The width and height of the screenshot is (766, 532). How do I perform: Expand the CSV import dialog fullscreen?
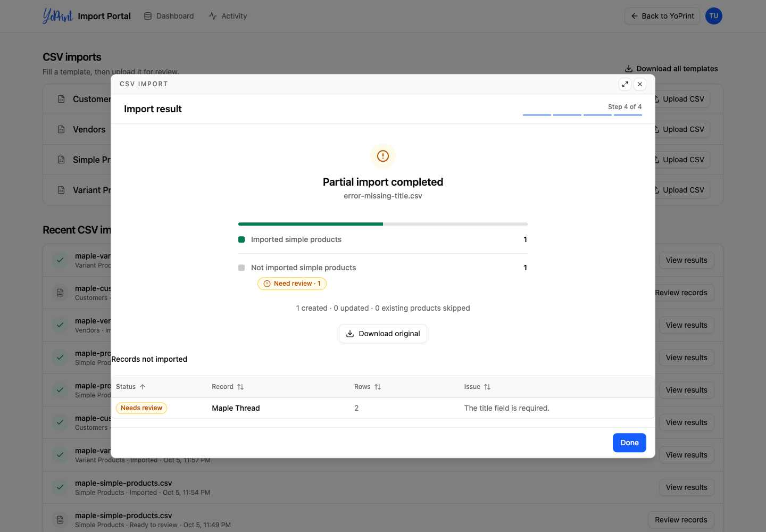pos(625,84)
